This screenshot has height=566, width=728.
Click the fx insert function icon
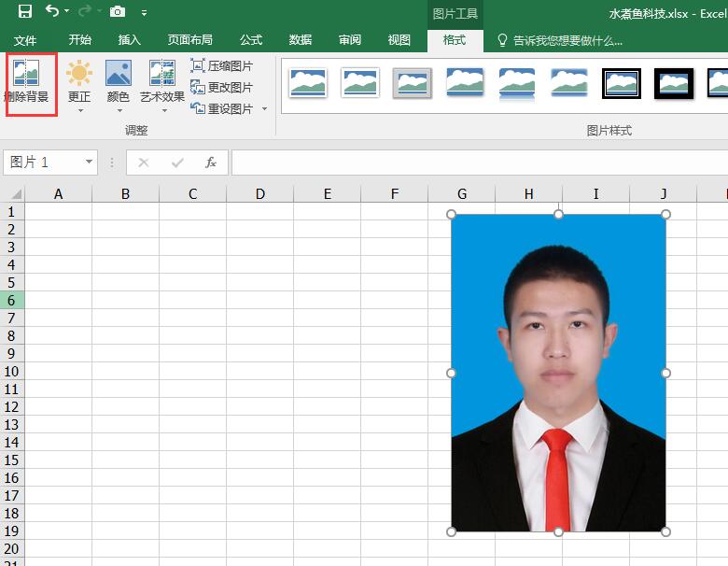point(211,163)
